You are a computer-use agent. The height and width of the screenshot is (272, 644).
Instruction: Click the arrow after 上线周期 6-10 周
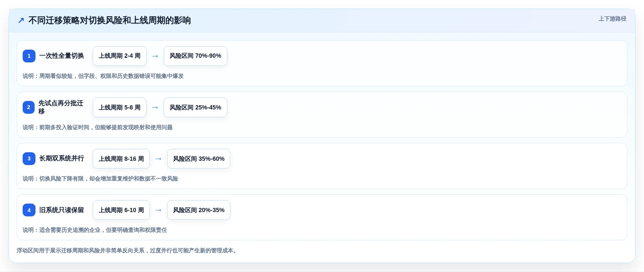(159, 210)
